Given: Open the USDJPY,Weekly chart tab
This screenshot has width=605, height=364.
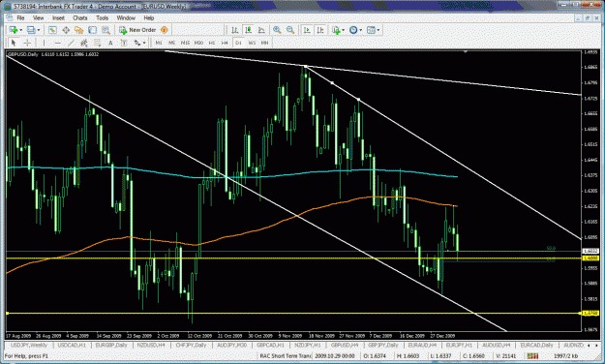Looking at the screenshot, I should click(x=29, y=345).
